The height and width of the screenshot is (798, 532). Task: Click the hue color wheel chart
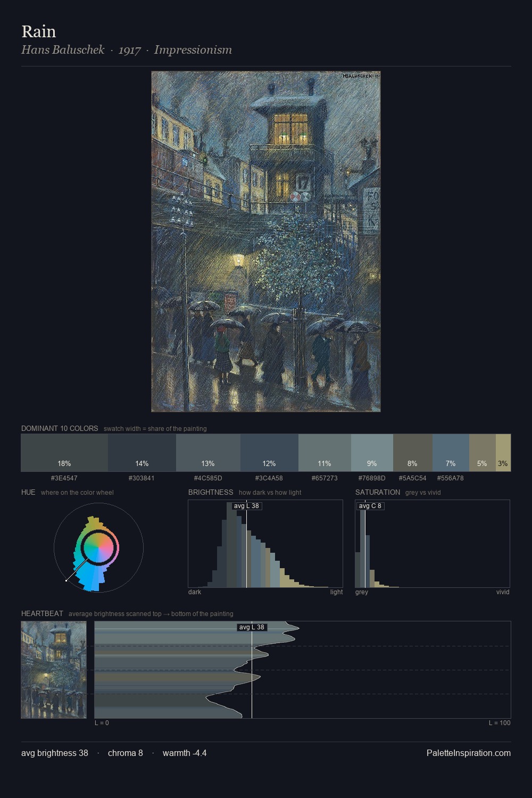[98, 547]
